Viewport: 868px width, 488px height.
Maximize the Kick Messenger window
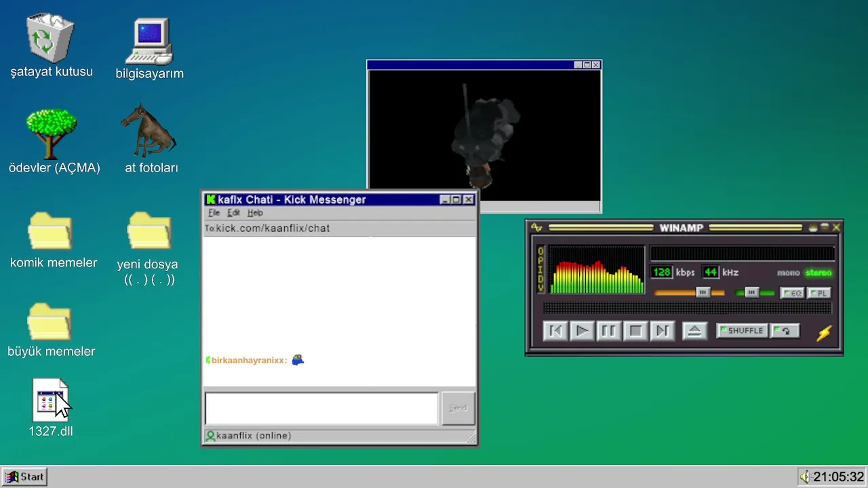[456, 200]
